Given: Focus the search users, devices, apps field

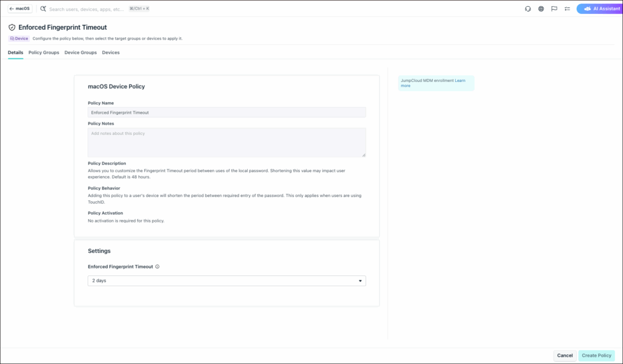Looking at the screenshot, I should tap(86, 9).
